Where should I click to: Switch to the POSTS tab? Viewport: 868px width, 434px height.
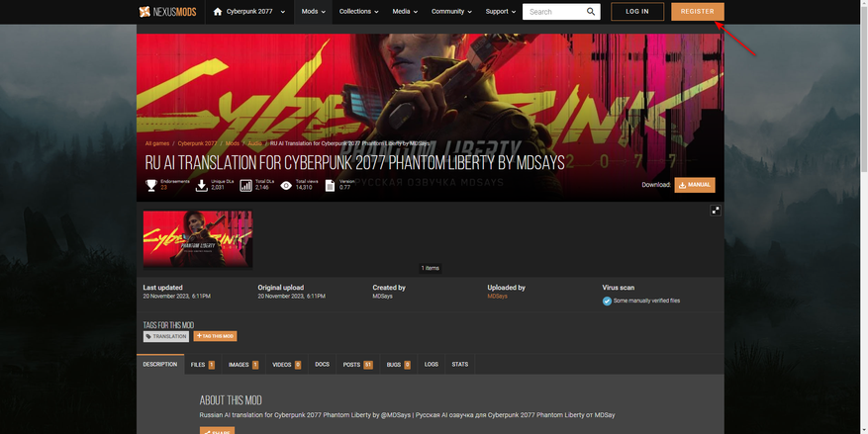coord(357,365)
